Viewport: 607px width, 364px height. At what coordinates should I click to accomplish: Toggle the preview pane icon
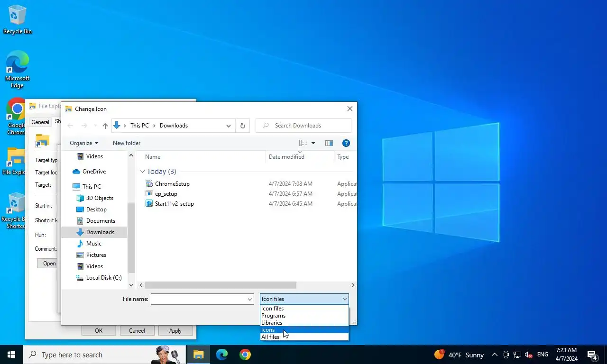click(x=329, y=143)
